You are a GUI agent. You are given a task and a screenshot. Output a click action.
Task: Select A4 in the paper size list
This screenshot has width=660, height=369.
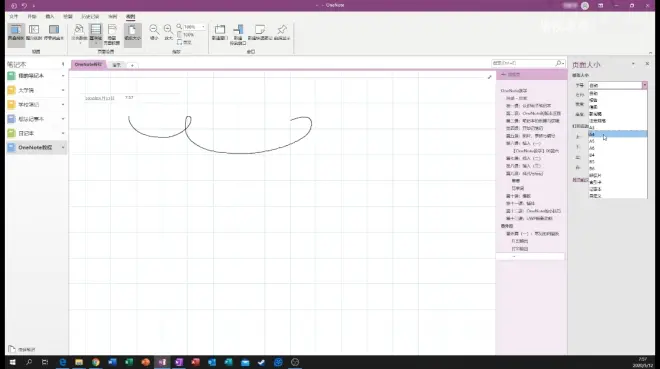tap(617, 134)
